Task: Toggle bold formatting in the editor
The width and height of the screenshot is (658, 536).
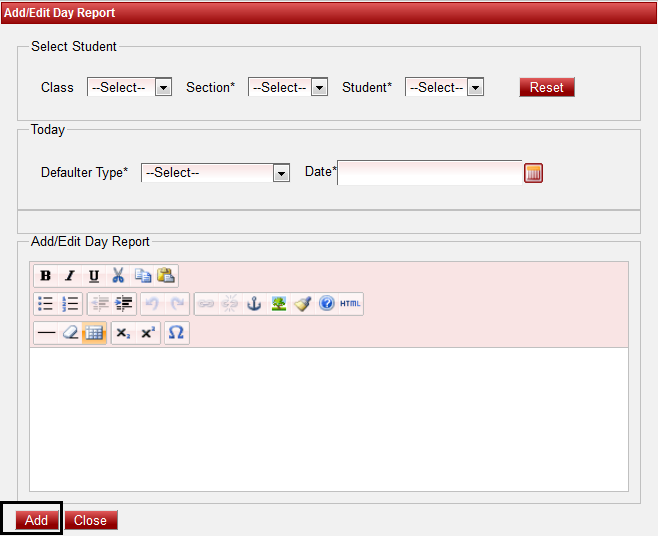Action: (46, 276)
